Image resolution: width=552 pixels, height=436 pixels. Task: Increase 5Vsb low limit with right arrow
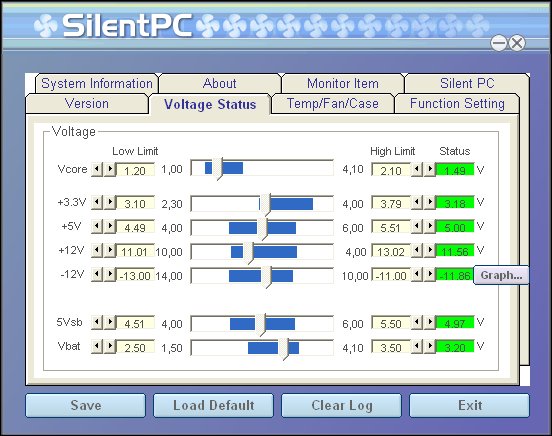pos(110,322)
